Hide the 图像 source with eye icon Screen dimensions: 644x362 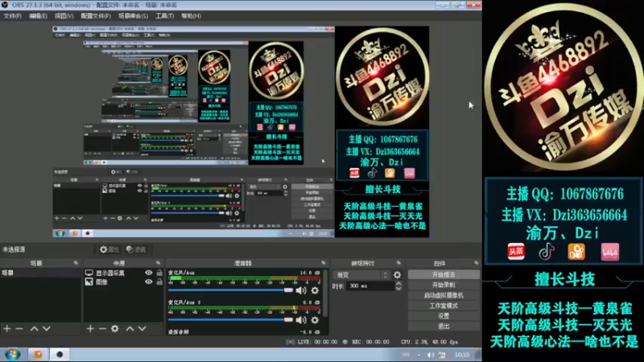click(148, 282)
